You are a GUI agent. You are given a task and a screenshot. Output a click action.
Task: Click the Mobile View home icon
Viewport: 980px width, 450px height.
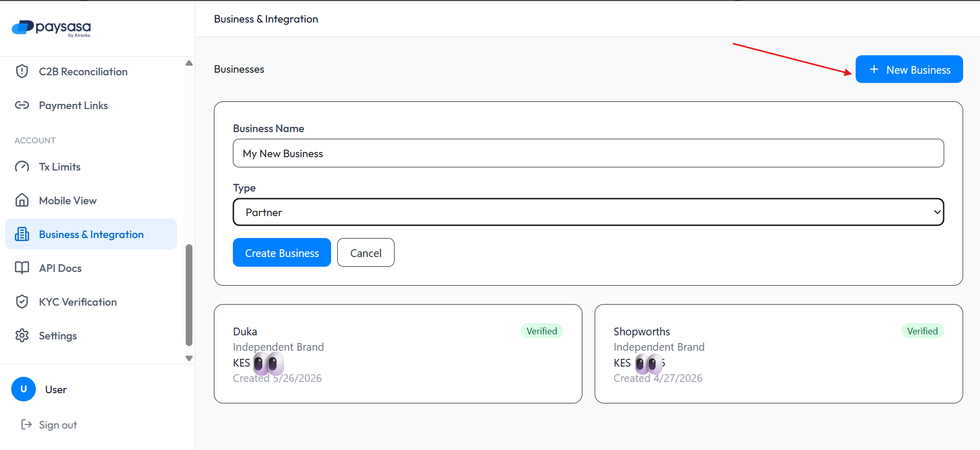[x=22, y=200]
